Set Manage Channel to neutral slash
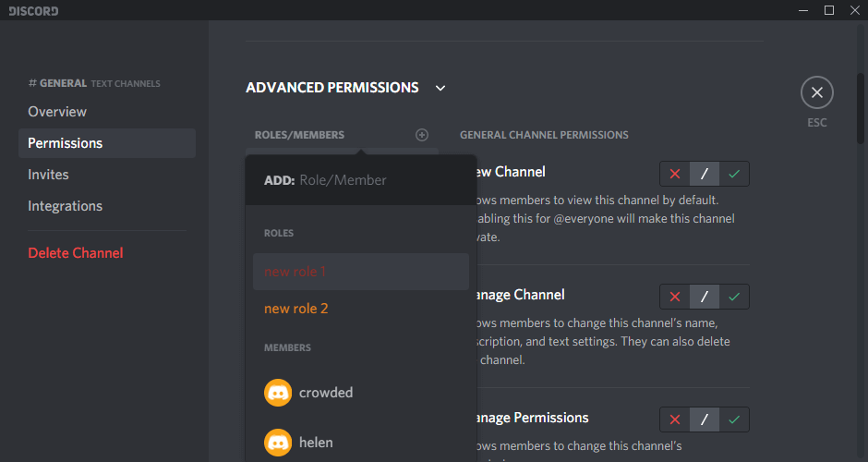The width and height of the screenshot is (868, 462). click(x=705, y=297)
